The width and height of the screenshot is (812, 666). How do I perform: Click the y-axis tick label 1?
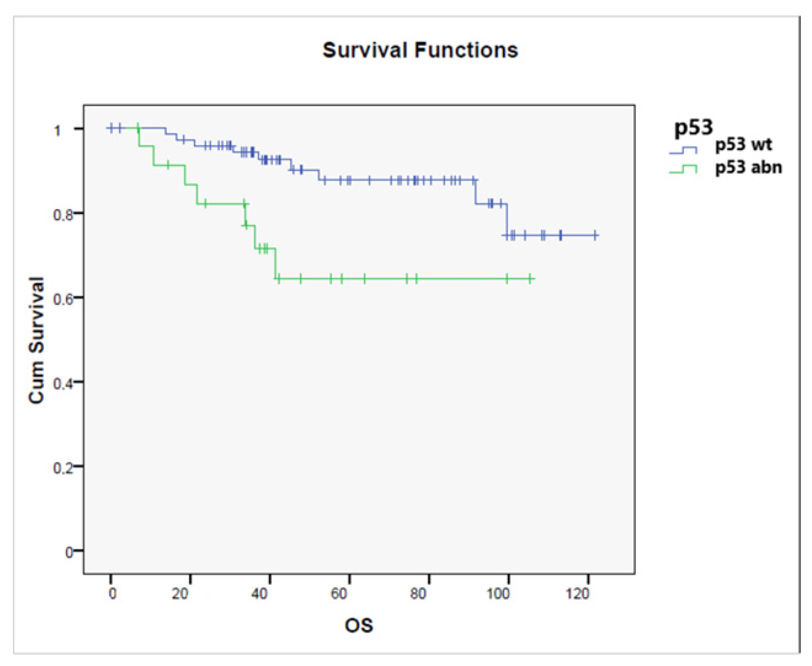point(57,131)
